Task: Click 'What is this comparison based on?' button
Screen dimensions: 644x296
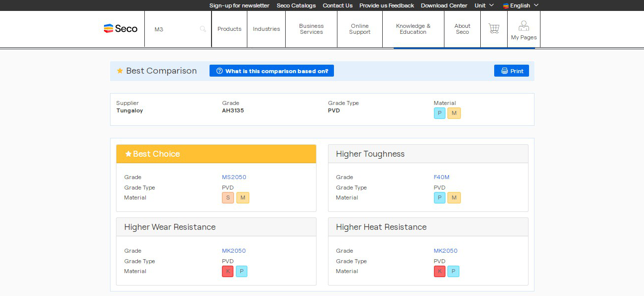Action: pos(272,71)
